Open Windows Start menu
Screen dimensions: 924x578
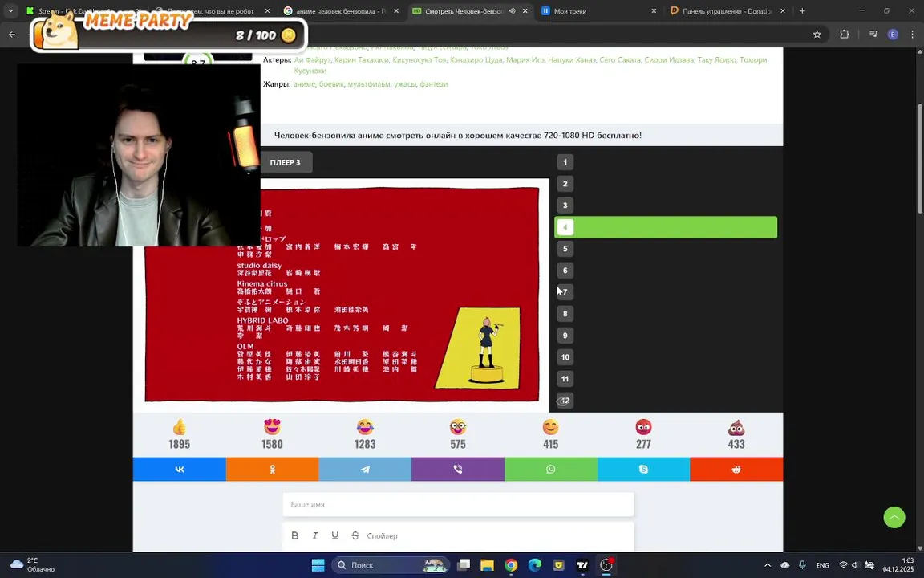(x=318, y=565)
